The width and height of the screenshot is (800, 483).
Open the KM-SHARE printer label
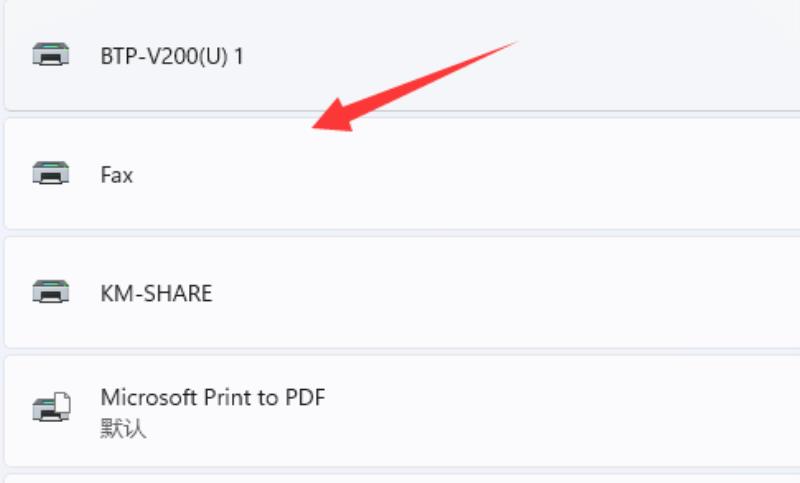click(x=156, y=293)
